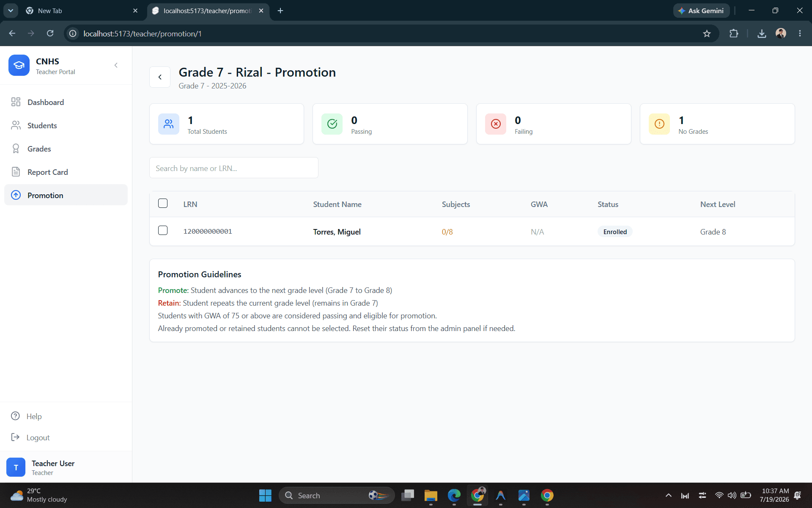Click the Failing red X icon
This screenshot has width=812, height=508.
496,124
